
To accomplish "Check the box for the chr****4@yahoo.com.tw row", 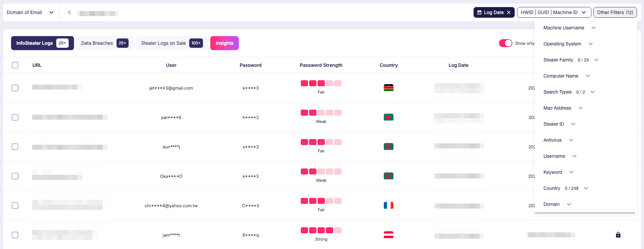I will click(15, 206).
